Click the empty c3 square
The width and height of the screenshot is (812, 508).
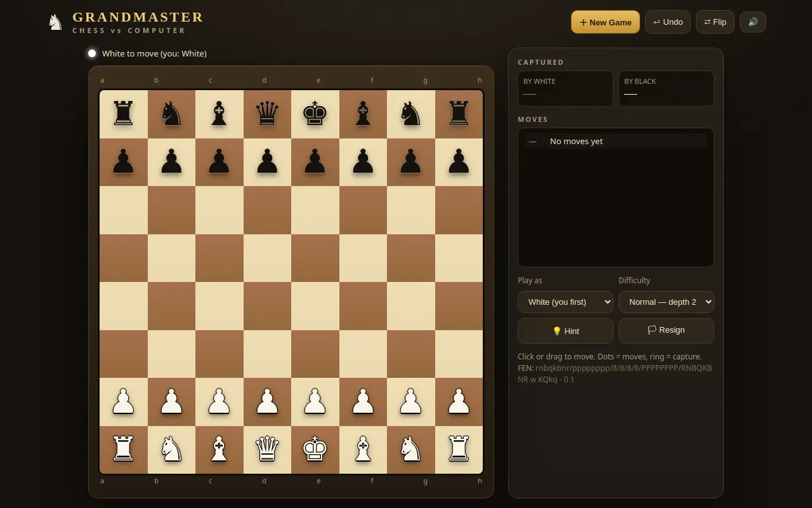219,354
